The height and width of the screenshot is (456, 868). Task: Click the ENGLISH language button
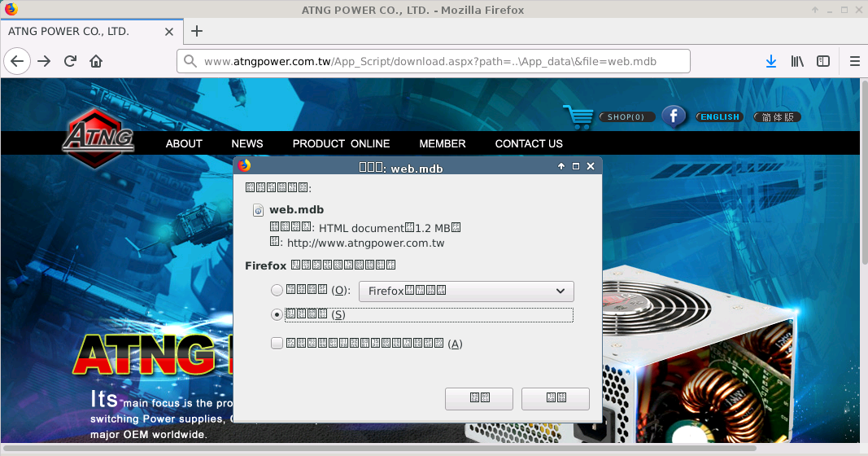(720, 117)
